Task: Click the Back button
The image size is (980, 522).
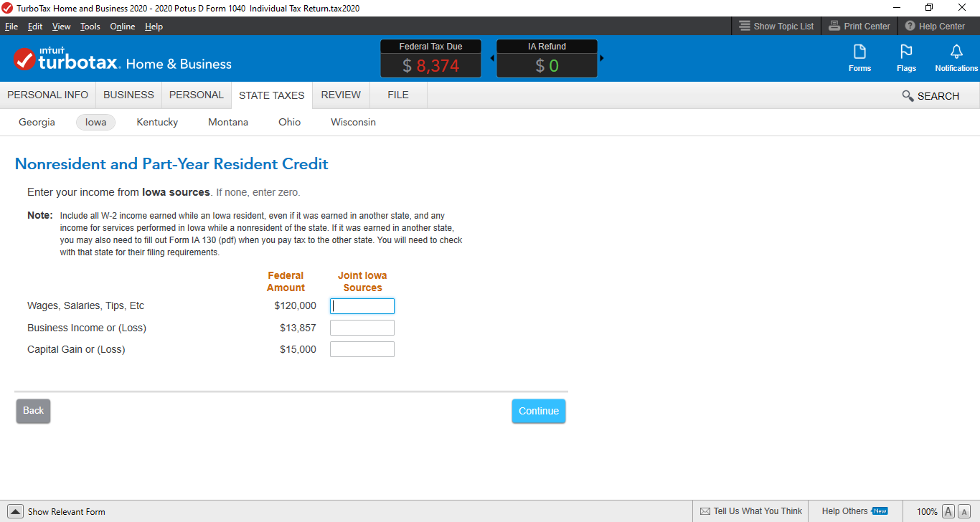Action: pos(33,411)
